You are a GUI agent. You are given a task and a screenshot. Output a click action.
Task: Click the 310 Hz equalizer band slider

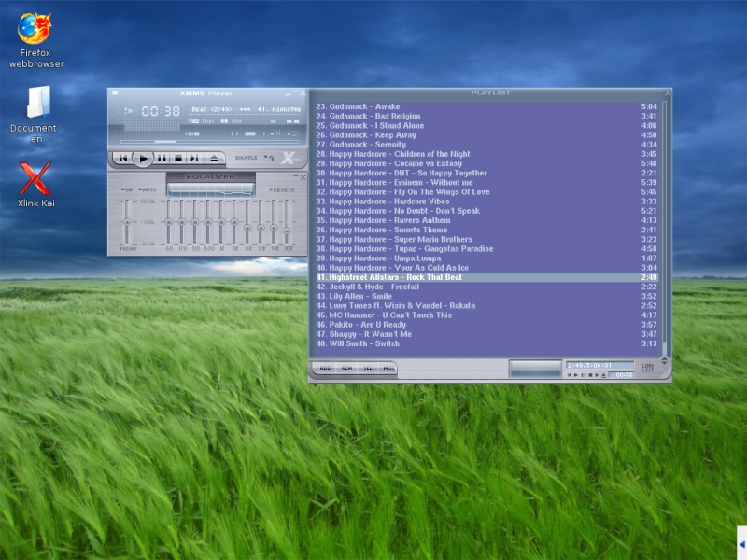[195, 222]
